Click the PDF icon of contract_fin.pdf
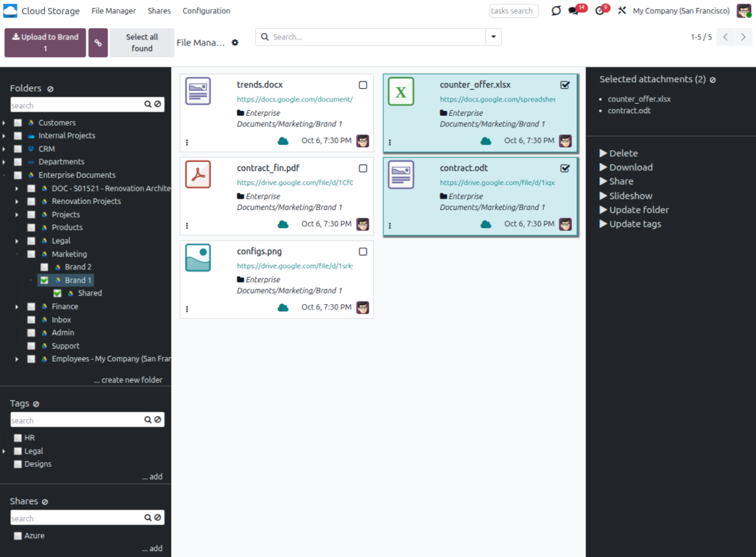Screen dimensions: 756x557 tap(198, 175)
